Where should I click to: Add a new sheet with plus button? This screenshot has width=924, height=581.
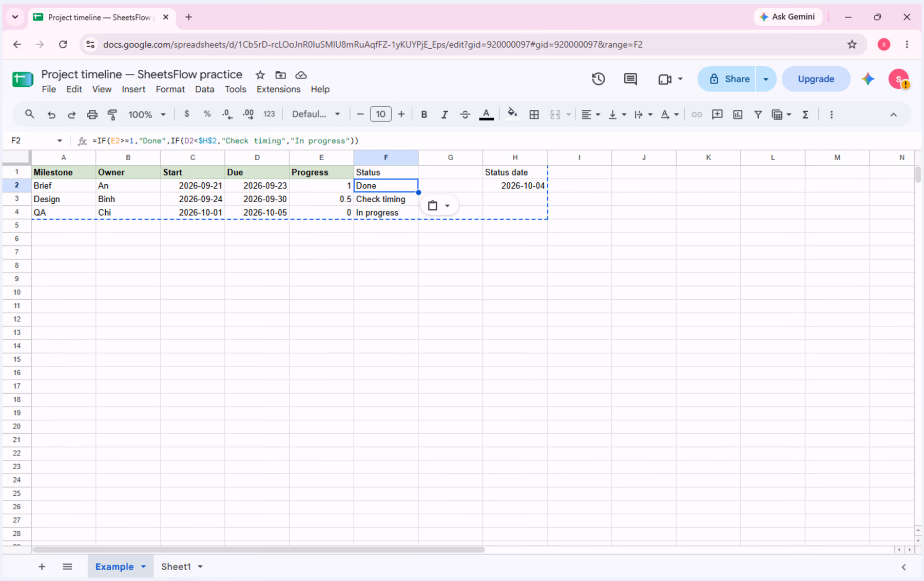(x=42, y=567)
